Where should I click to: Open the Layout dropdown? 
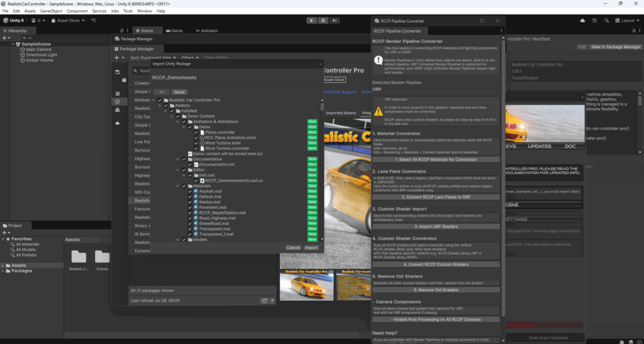628,21
